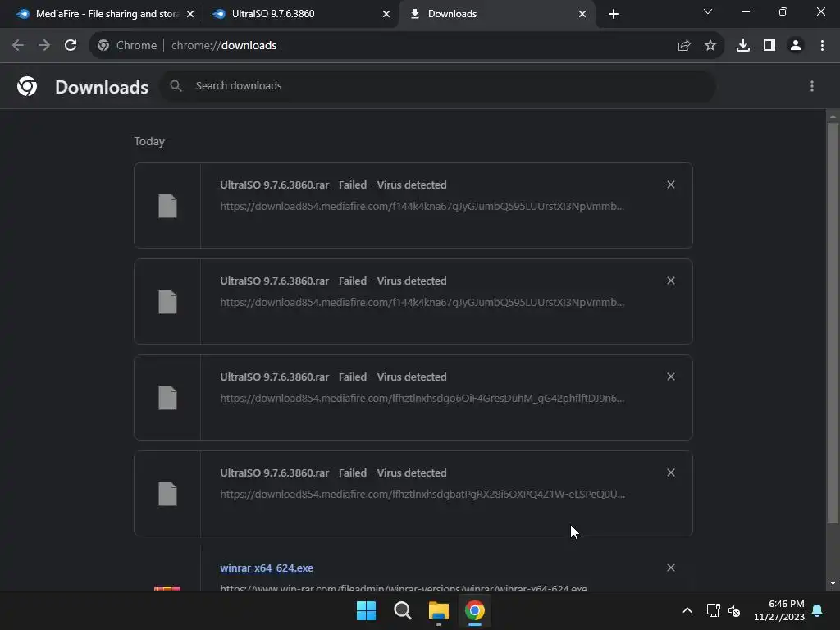840x630 pixels.
Task: Remove the first UltraISO failed download entry
Action: tap(671, 185)
